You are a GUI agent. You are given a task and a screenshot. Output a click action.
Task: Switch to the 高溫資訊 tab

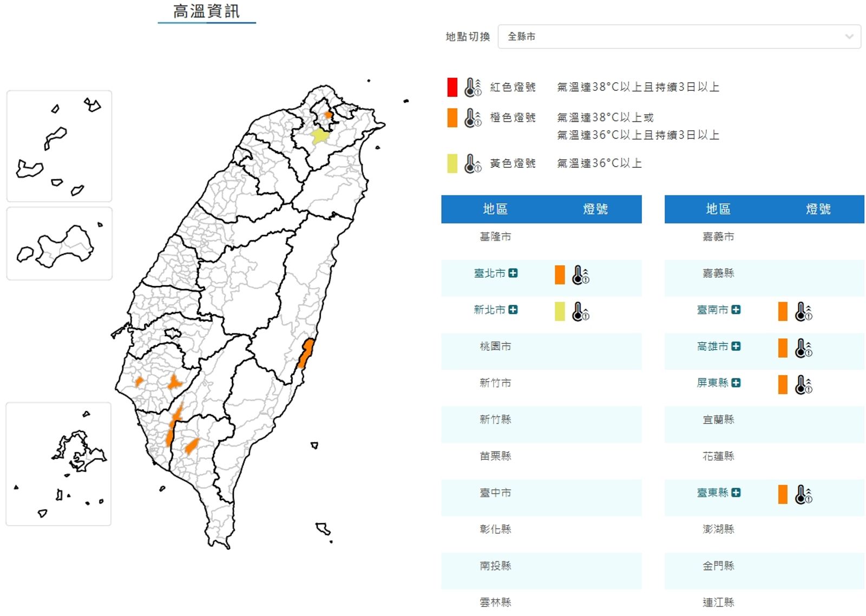point(206,10)
